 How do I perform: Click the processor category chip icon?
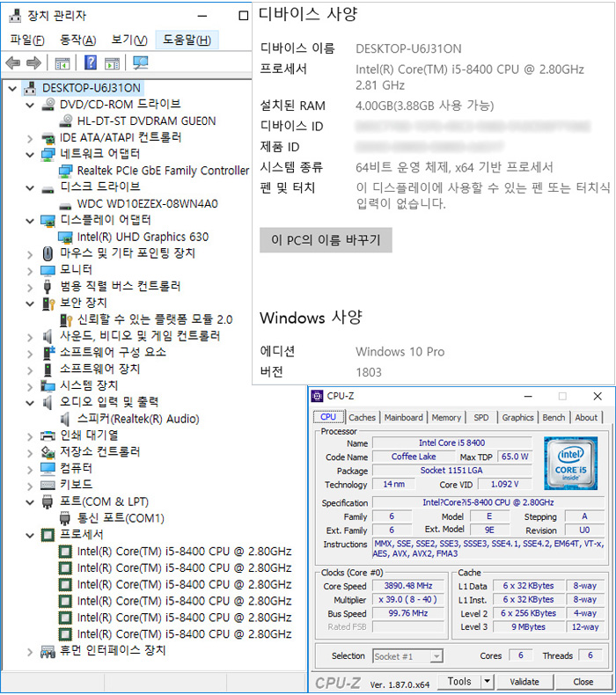click(x=48, y=535)
